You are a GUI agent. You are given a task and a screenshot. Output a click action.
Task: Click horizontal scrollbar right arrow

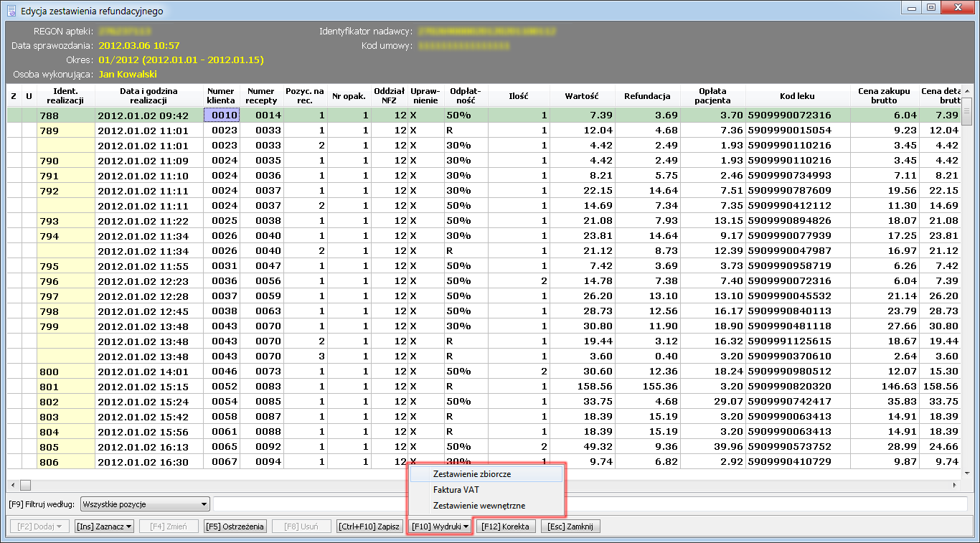tap(954, 485)
